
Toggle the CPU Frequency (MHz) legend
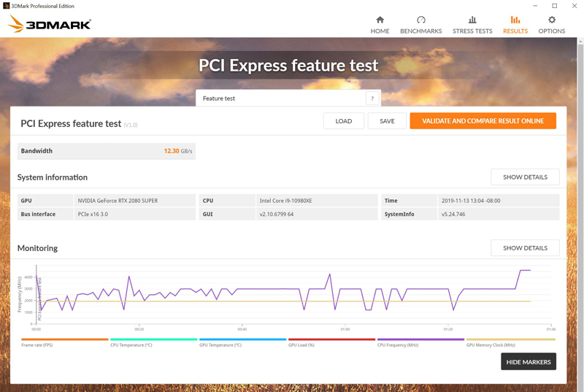420,342
